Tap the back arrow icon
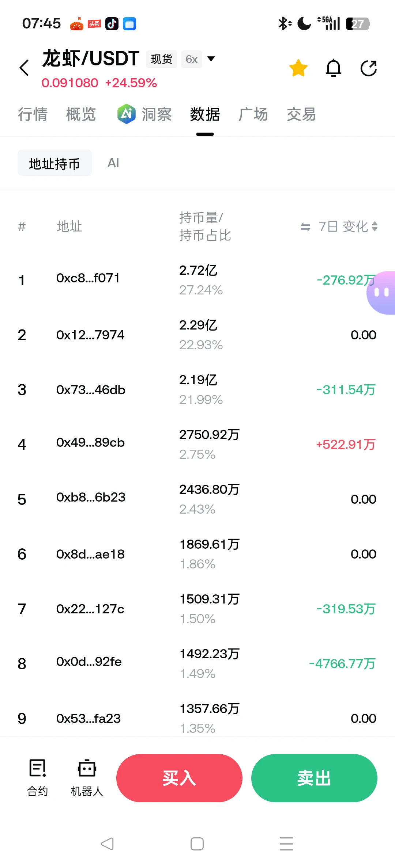This screenshot has width=395, height=868. (24, 68)
